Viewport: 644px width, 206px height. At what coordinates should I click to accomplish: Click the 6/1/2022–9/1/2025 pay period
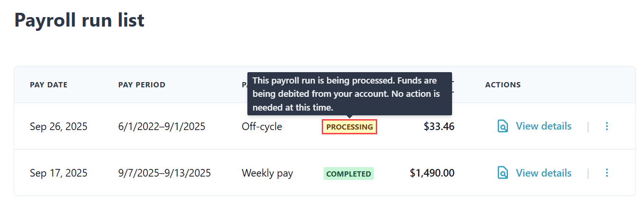point(162,126)
